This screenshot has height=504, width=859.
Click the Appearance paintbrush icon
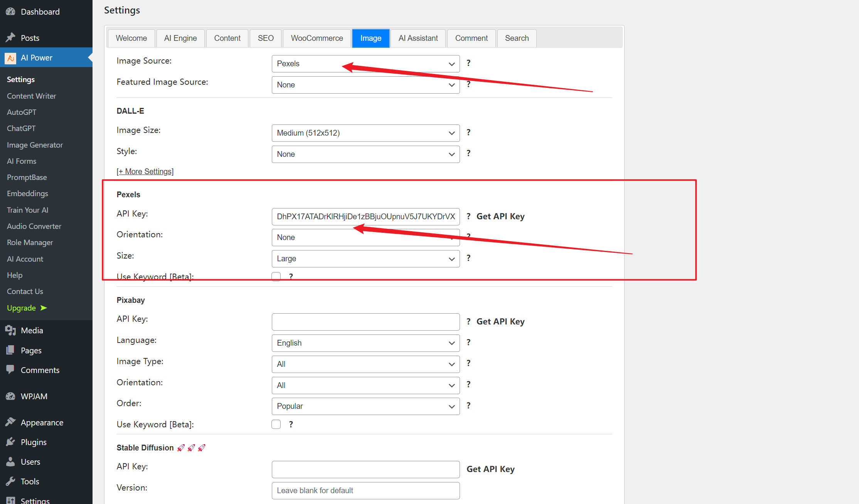10,422
